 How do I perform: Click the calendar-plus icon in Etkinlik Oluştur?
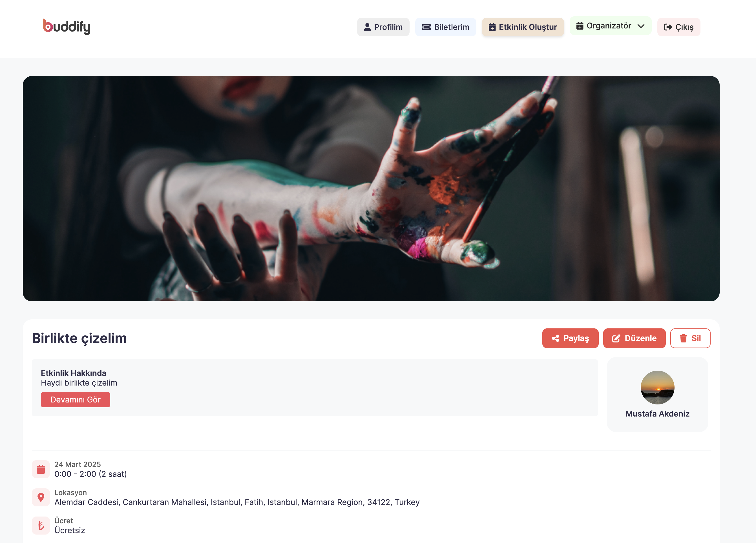[492, 27]
